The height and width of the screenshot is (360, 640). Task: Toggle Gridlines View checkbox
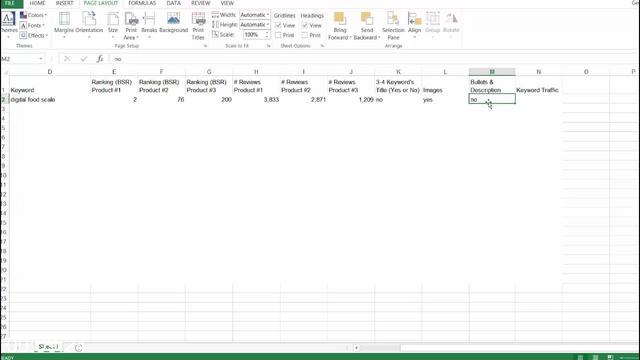(278, 25)
